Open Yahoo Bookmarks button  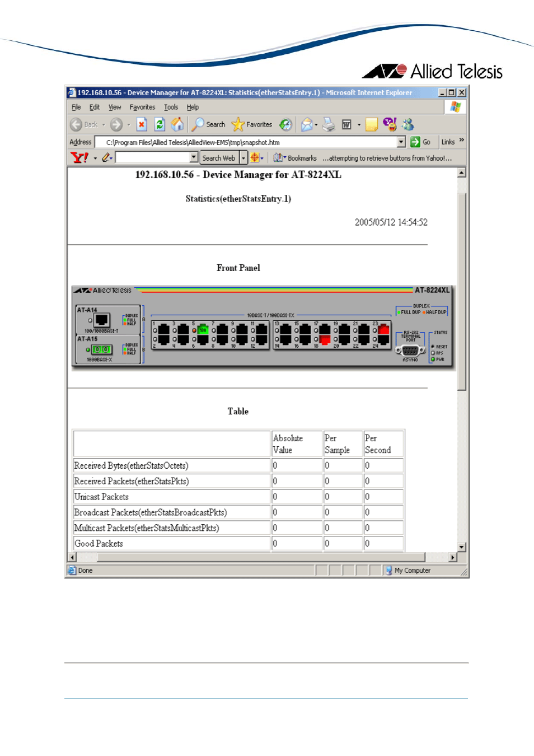(295, 158)
